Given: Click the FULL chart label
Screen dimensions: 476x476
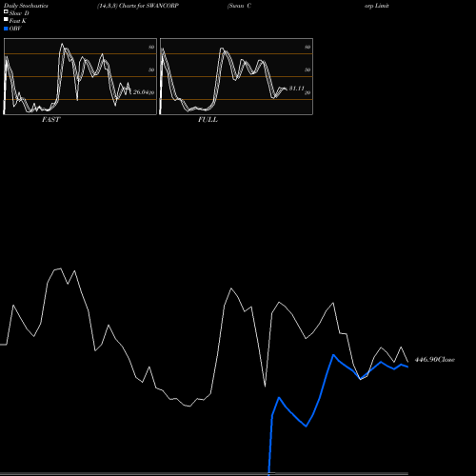Looking at the screenshot, I should pyautogui.click(x=208, y=120).
